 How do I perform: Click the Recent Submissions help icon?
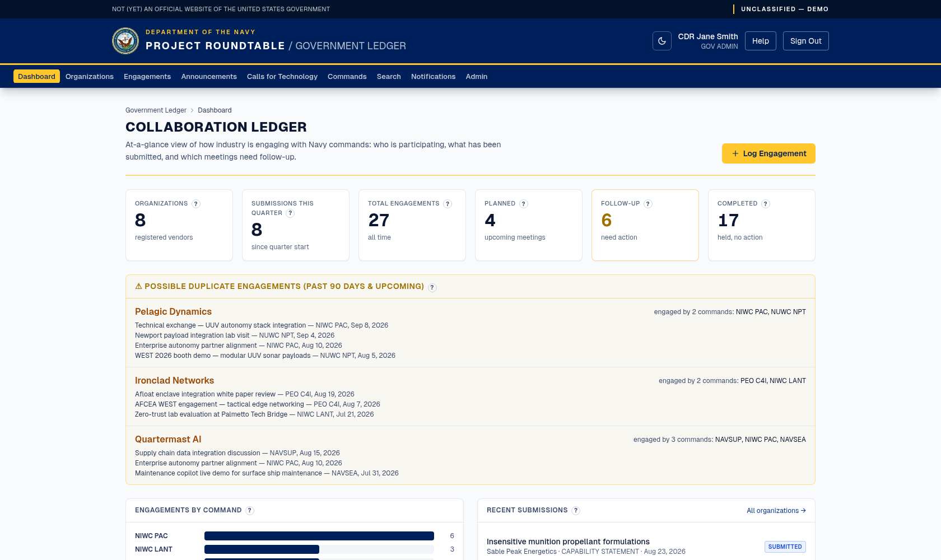tap(576, 511)
